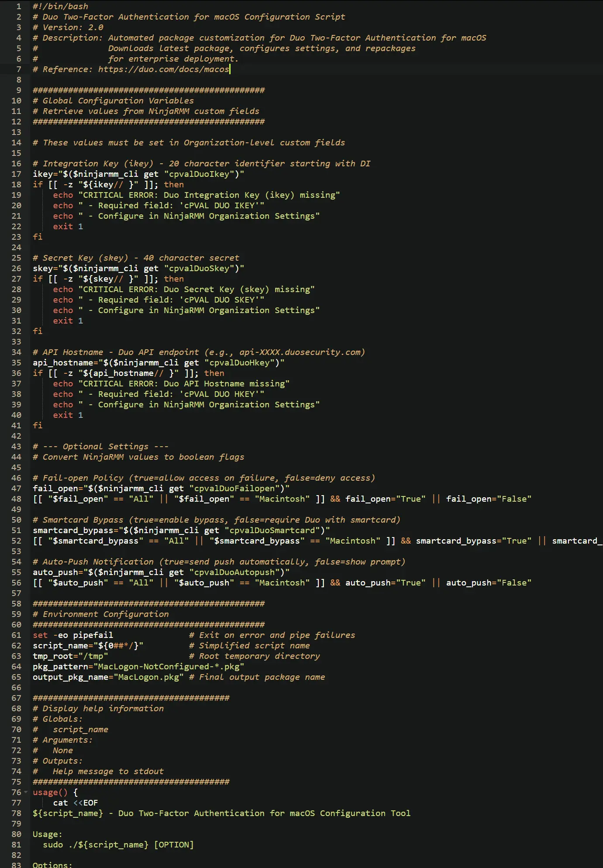Click fail_open="False" on line 48
The height and width of the screenshot is (868, 603).
coord(489,499)
